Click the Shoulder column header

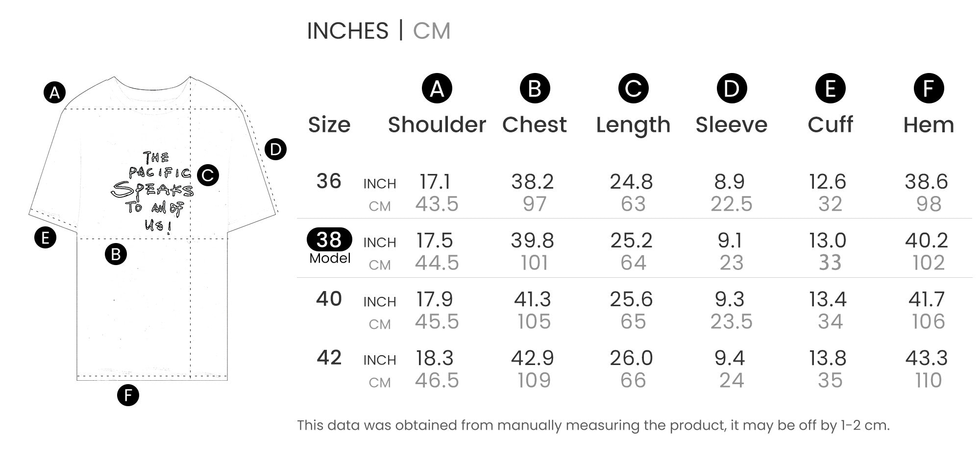(437, 125)
